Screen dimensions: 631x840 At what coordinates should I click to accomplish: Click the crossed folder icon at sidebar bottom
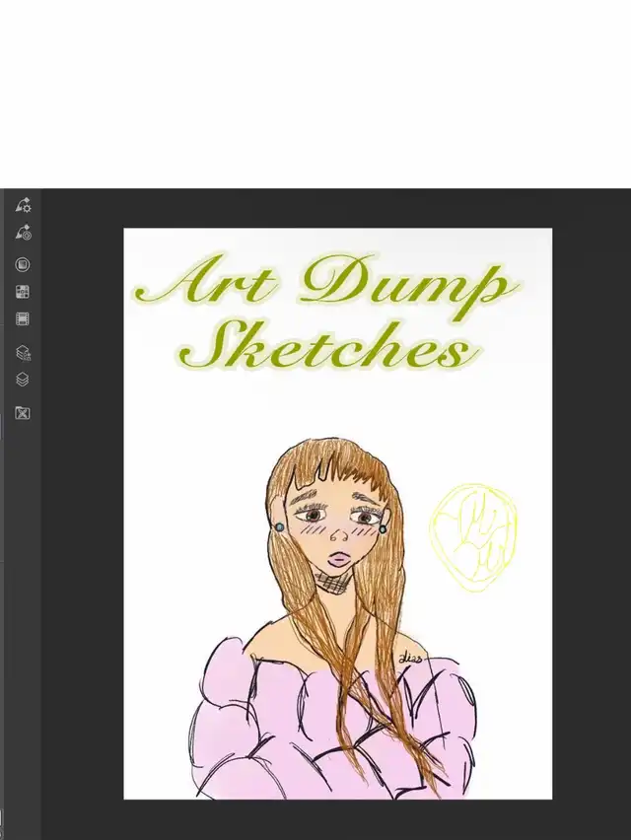(23, 412)
